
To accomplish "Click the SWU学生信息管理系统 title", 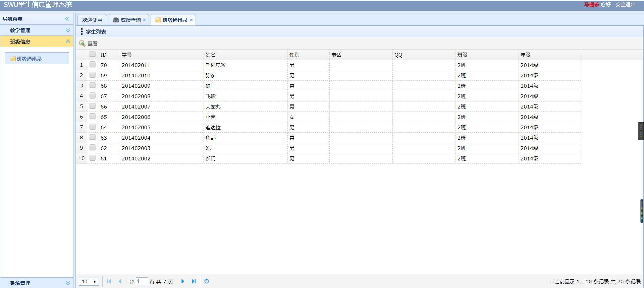I will point(38,5).
